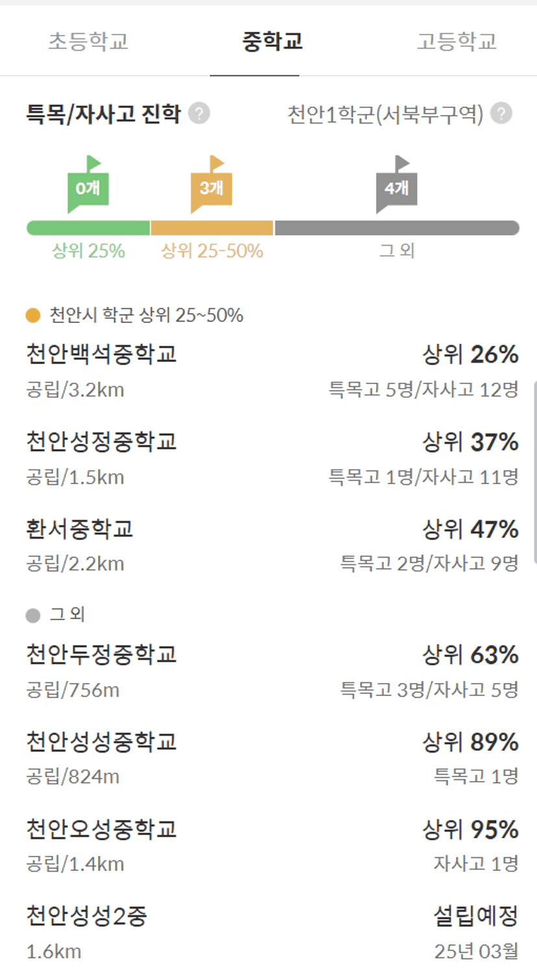The height and width of the screenshot is (980, 537).
Task: Click the orange 상위 25-50% bar segment
Action: (x=212, y=228)
